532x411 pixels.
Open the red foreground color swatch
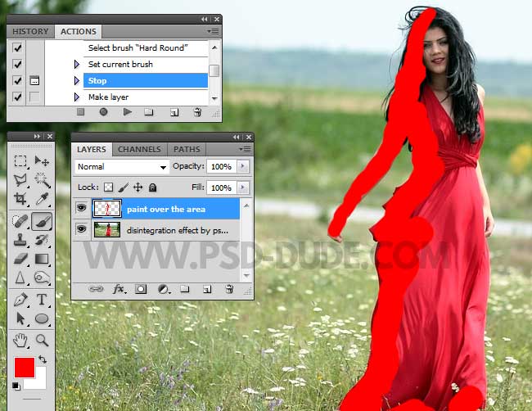point(25,368)
